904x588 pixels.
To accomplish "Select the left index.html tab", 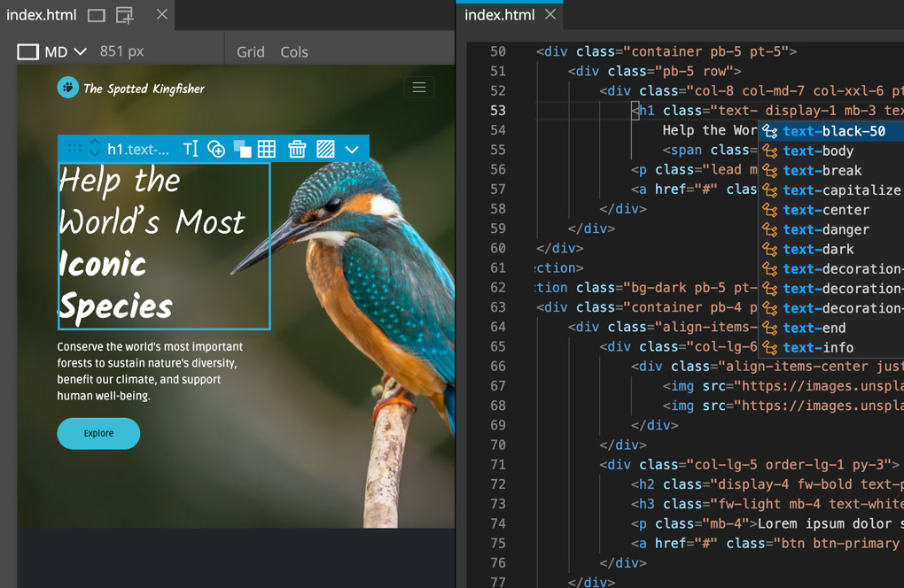I will point(42,15).
